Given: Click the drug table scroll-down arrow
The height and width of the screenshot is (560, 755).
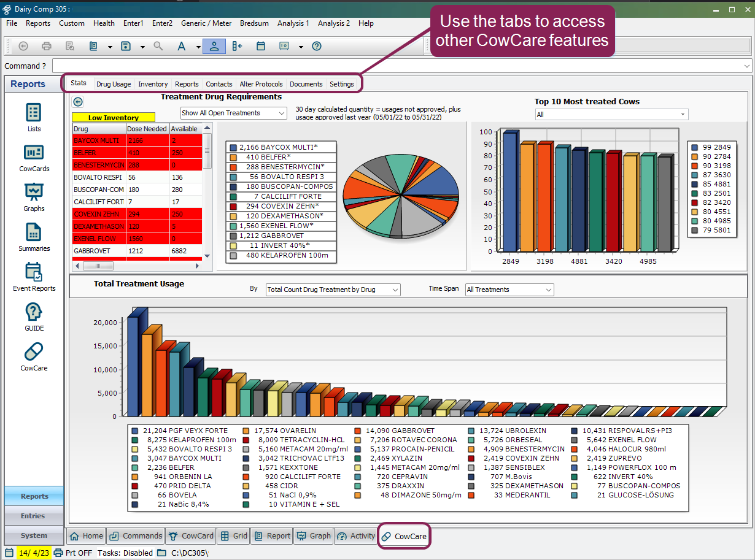Looking at the screenshot, I should click(207, 255).
